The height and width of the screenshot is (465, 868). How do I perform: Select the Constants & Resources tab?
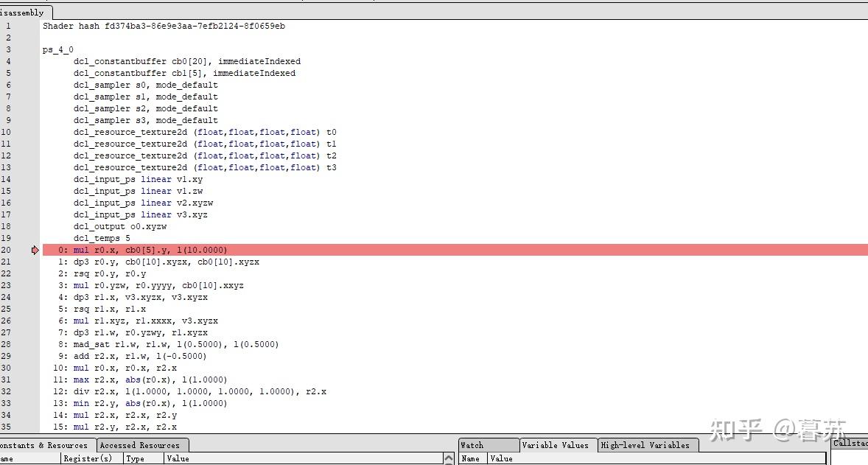(44, 445)
